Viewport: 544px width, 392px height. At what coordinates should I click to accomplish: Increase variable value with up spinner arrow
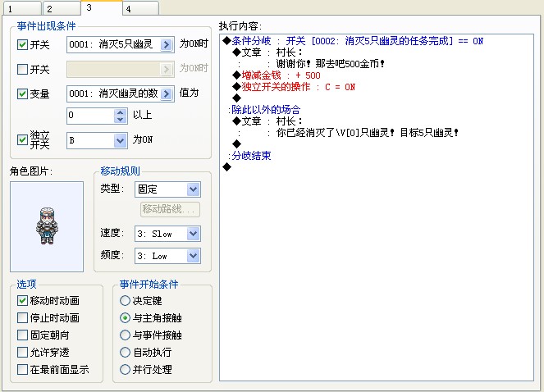pyautogui.click(x=120, y=112)
